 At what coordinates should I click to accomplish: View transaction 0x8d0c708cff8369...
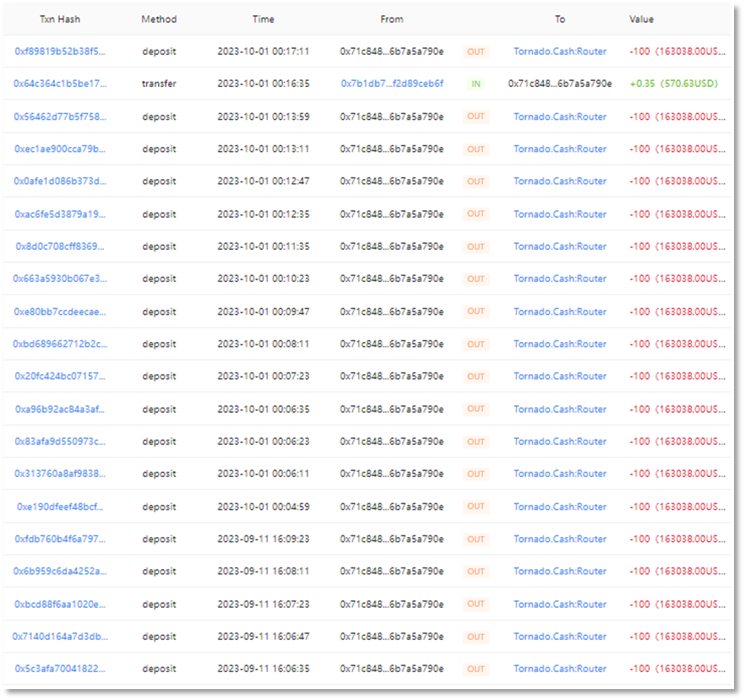pos(60,247)
